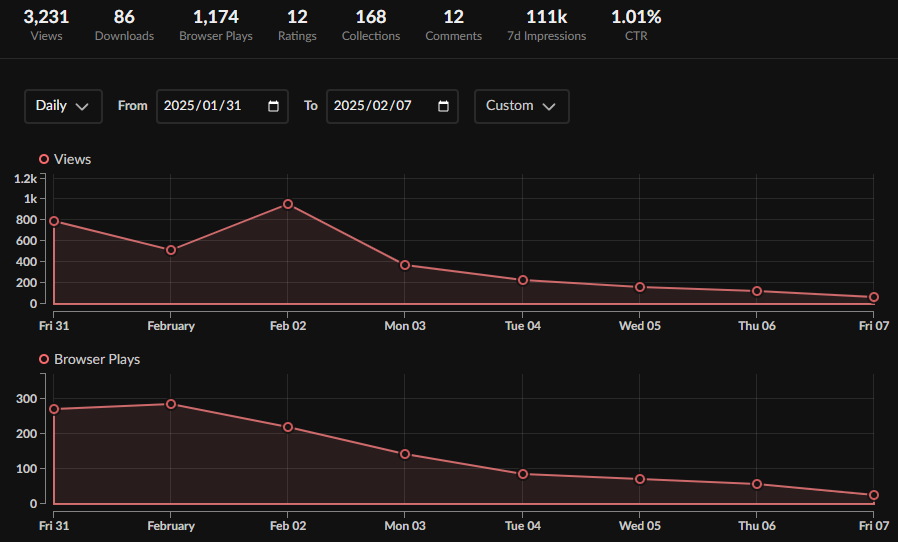The image size is (898, 542).
Task: Select the 168 Collections stat
Action: [371, 25]
